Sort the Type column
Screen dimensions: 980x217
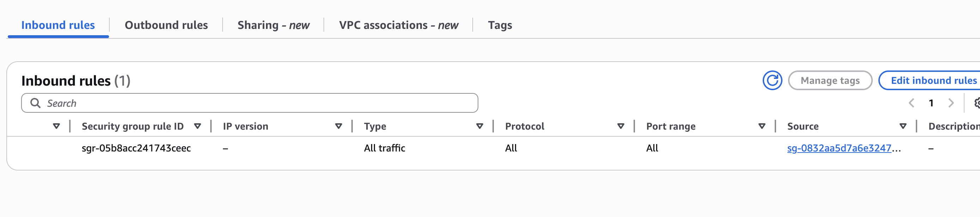(x=479, y=126)
